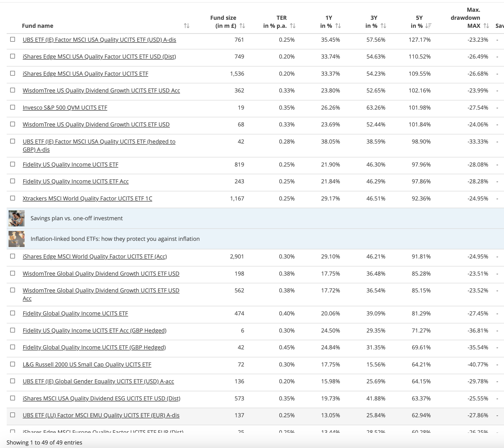The width and height of the screenshot is (504, 448).
Task: Open iShares Edge MSCI World Quality (Acc)
Action: click(95, 257)
